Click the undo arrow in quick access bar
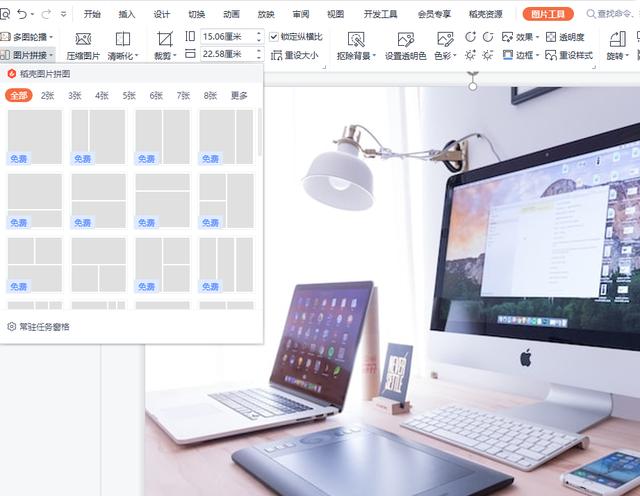Viewport: 640px width, 496px height. pos(22,14)
